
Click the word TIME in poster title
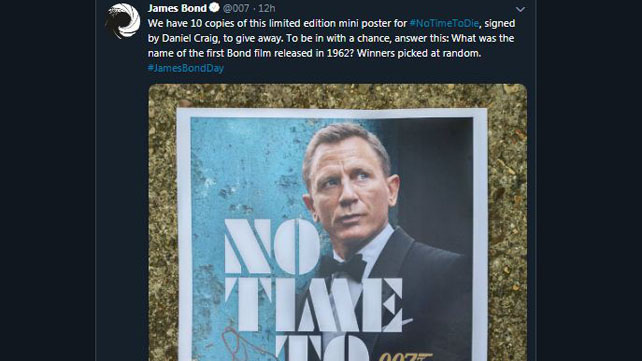(x=313, y=305)
